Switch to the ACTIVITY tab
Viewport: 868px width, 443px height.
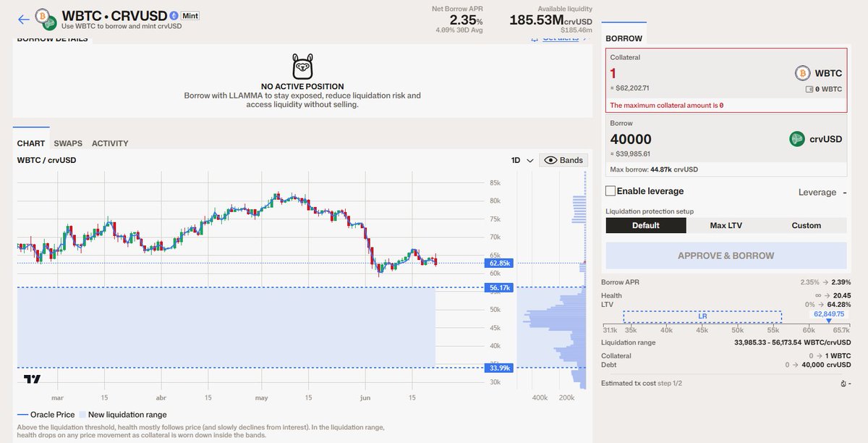coord(110,143)
